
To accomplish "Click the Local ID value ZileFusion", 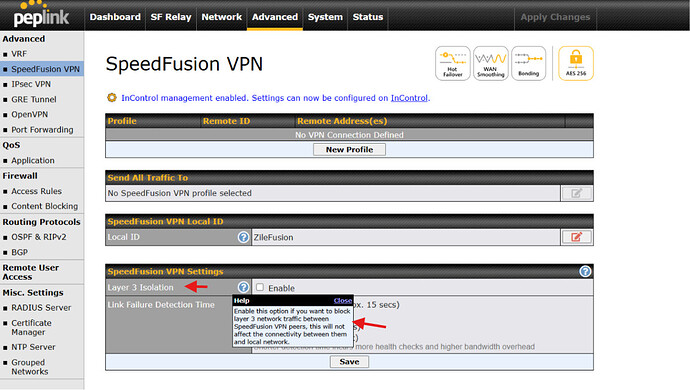I will pos(273,237).
